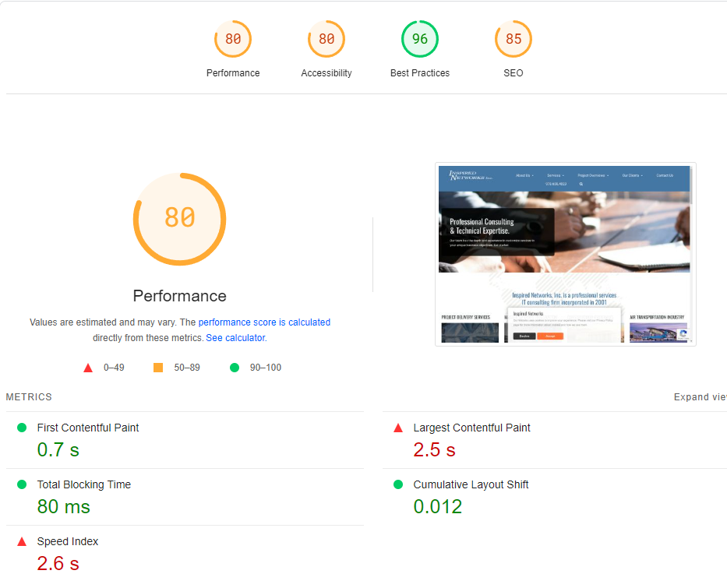Click red triangle beside Largest Contentful Paint
The image size is (727, 588).
point(398,428)
